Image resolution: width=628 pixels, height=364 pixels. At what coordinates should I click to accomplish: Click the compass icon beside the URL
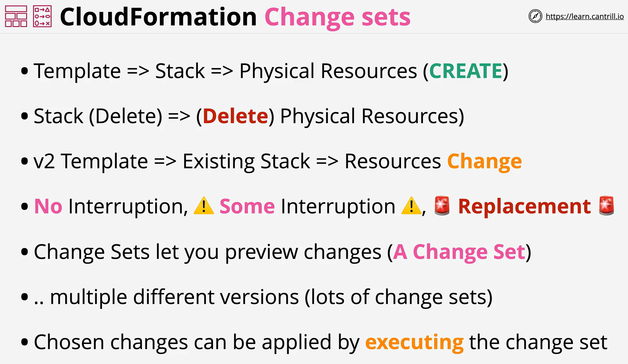535,16
